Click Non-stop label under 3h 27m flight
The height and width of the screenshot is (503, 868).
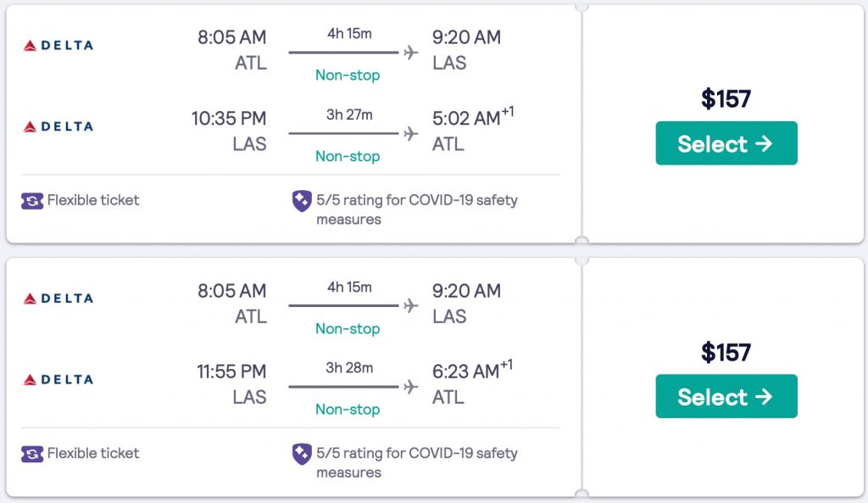click(x=348, y=156)
